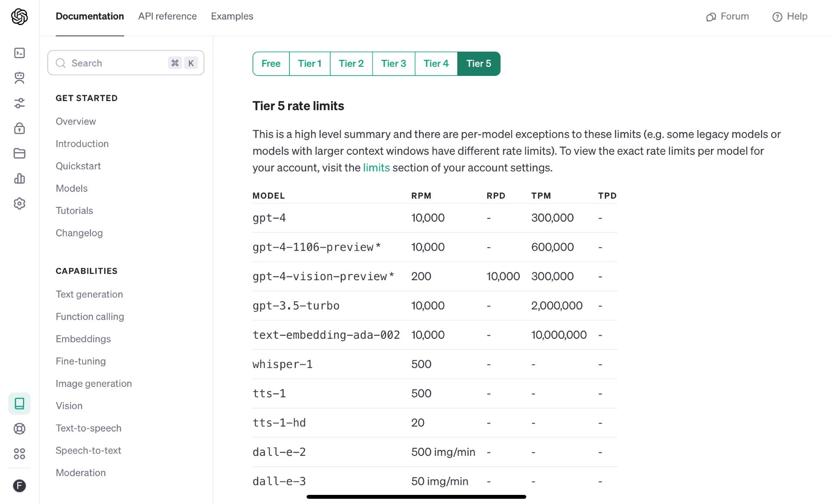Open Speech-to-text guide
Image resolution: width=833 pixels, height=504 pixels.
[89, 450]
